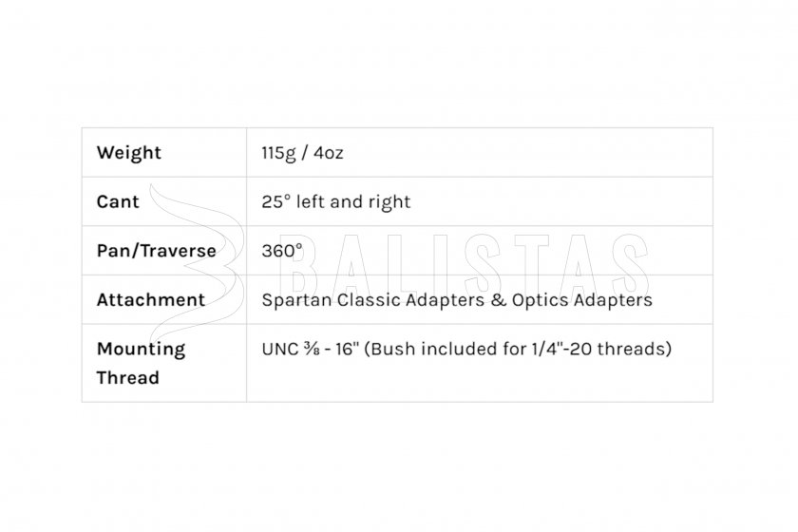Click the 4oz portion of weight value
Image resolution: width=798 pixels, height=532 pixels.
point(329,153)
